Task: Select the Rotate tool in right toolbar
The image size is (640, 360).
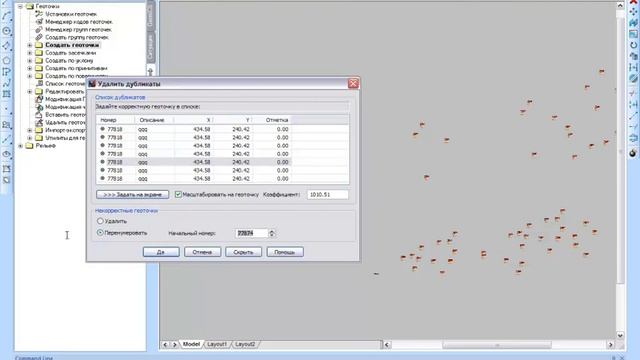Action: (x=633, y=45)
